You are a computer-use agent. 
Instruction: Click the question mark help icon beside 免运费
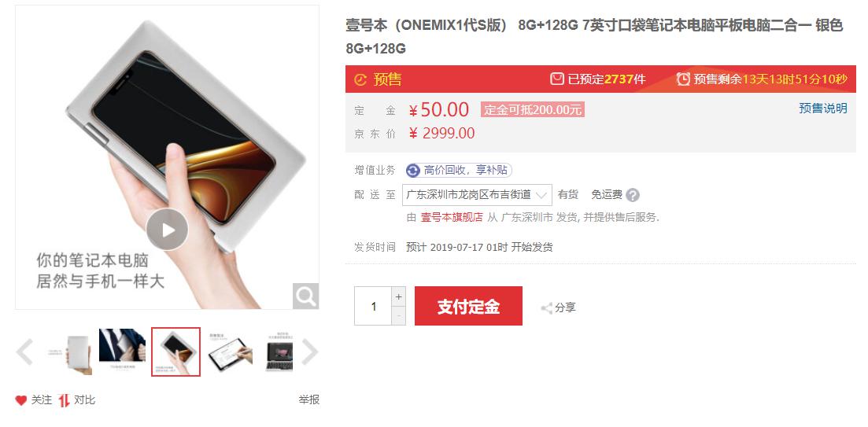click(633, 195)
